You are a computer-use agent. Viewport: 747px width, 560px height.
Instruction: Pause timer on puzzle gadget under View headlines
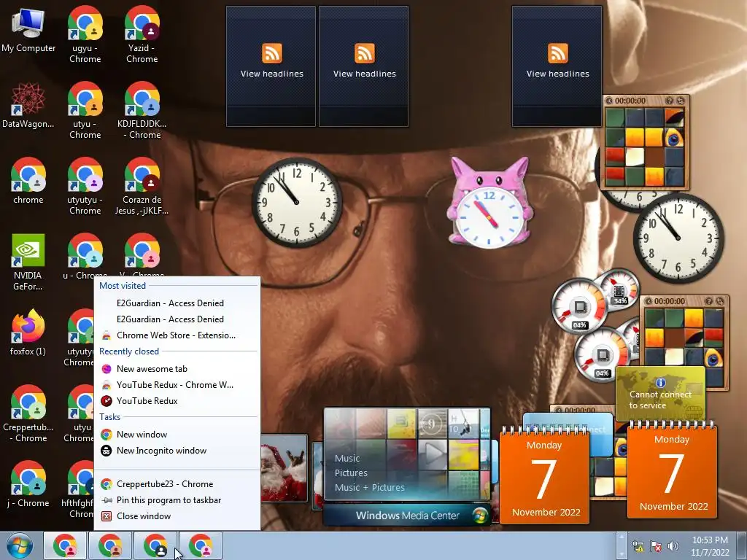[609, 101]
